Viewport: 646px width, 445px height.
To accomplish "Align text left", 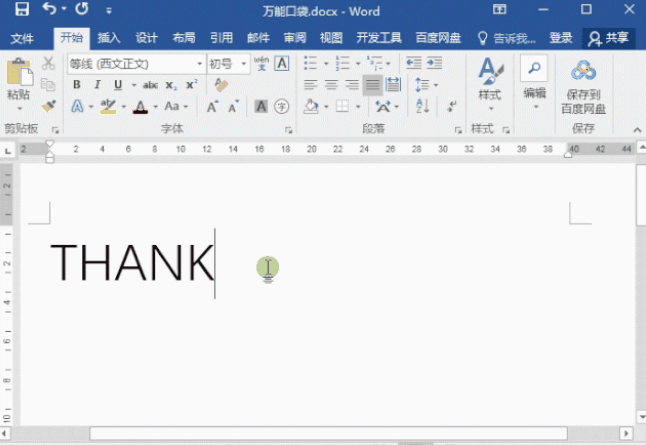I will coord(311,85).
